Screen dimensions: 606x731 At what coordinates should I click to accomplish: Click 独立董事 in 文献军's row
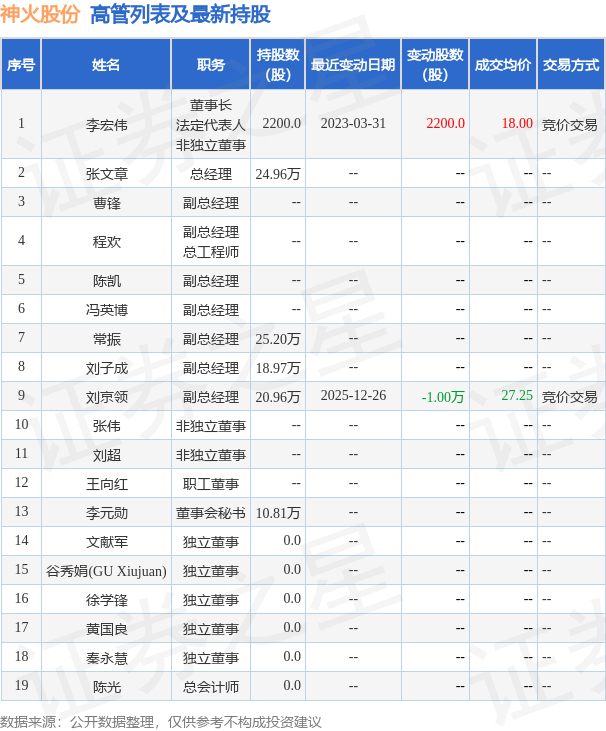pyautogui.click(x=211, y=542)
